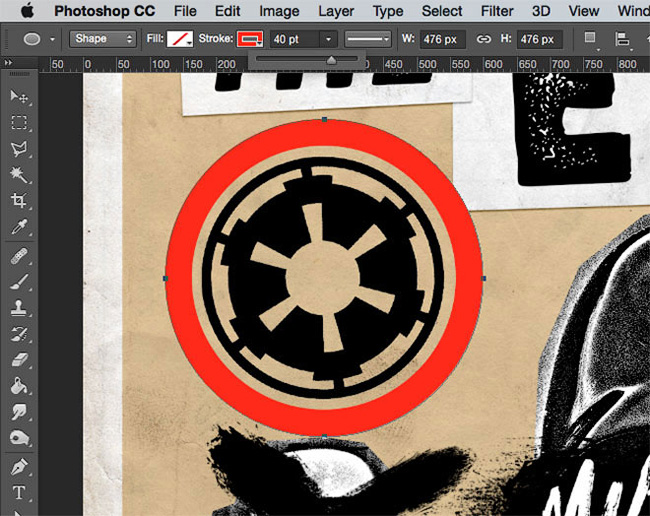Click the bottom anchor point of the ellipse
650x516 pixels.
[324, 436]
